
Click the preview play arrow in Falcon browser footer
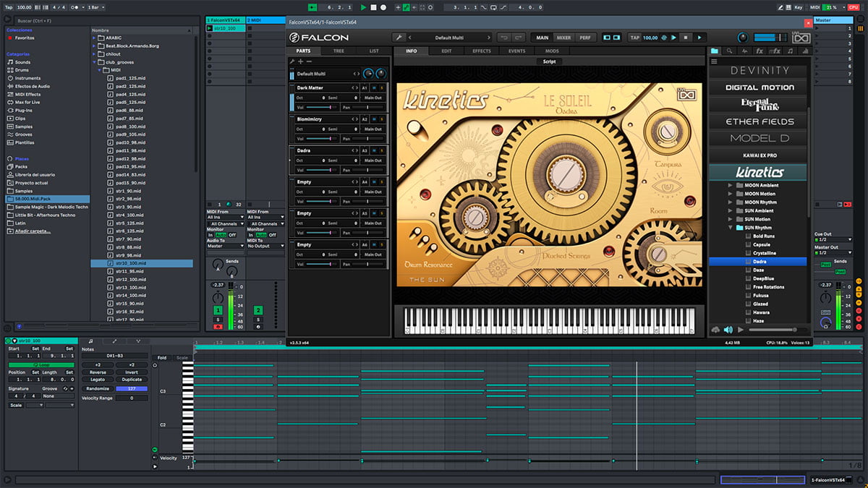740,330
